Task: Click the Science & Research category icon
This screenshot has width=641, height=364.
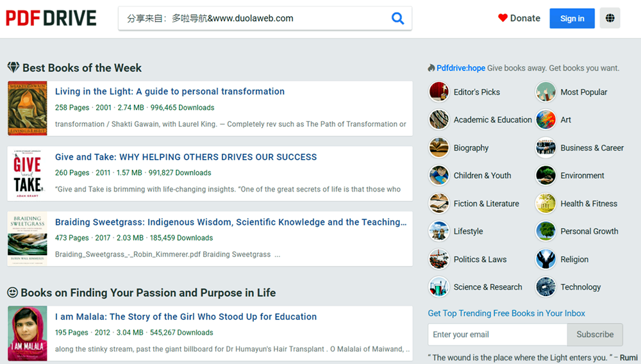Action: [x=438, y=287]
